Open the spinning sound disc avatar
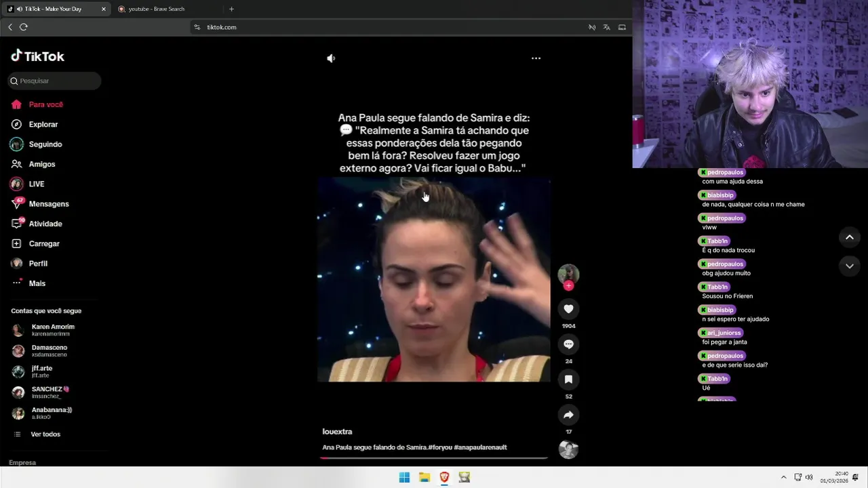868x488 pixels. (568, 449)
